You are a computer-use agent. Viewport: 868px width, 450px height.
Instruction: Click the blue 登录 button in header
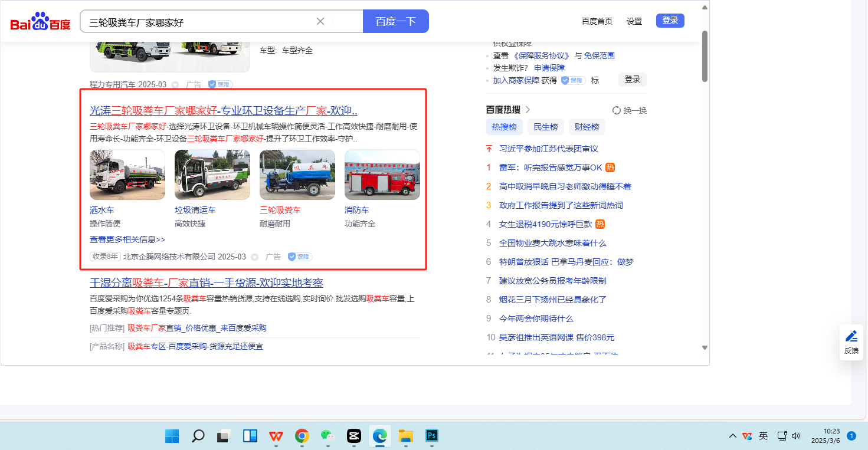(x=670, y=21)
